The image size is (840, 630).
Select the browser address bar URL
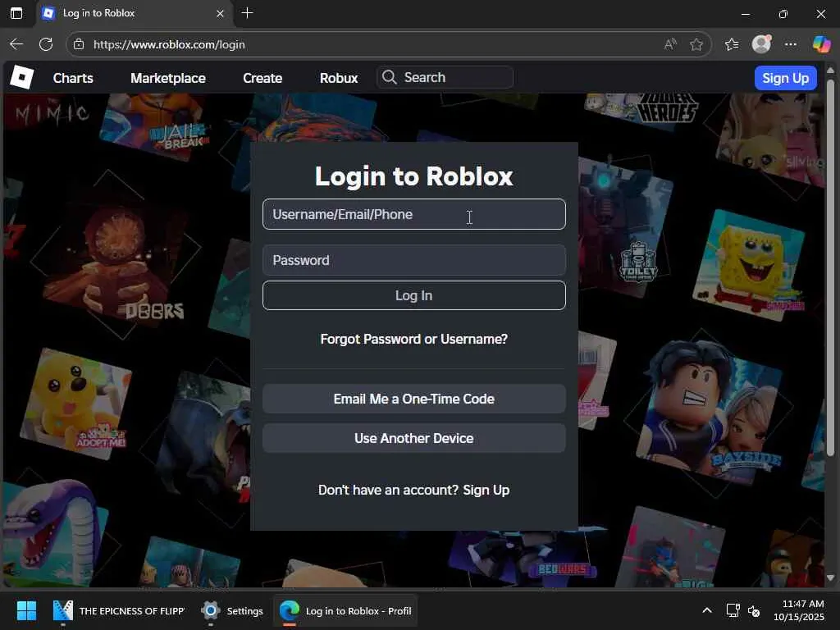(169, 44)
